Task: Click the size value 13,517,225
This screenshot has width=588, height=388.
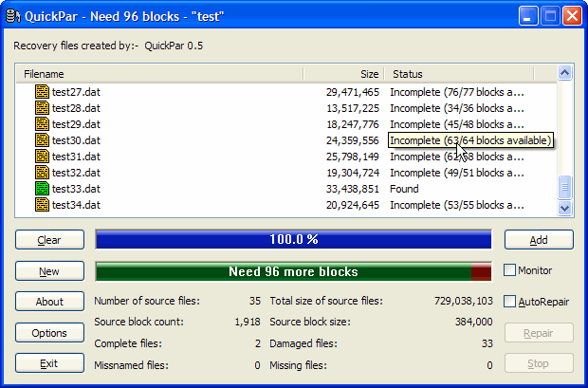Action: pos(353,108)
